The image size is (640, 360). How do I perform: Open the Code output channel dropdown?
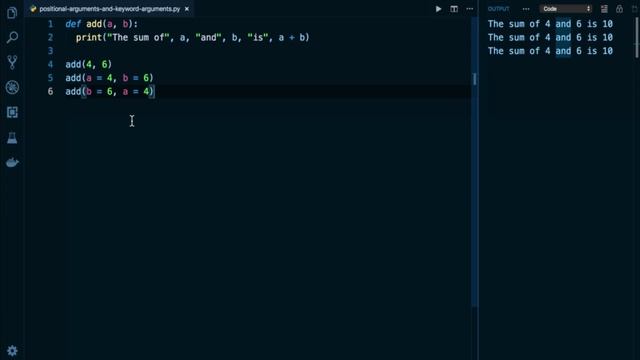click(566, 9)
